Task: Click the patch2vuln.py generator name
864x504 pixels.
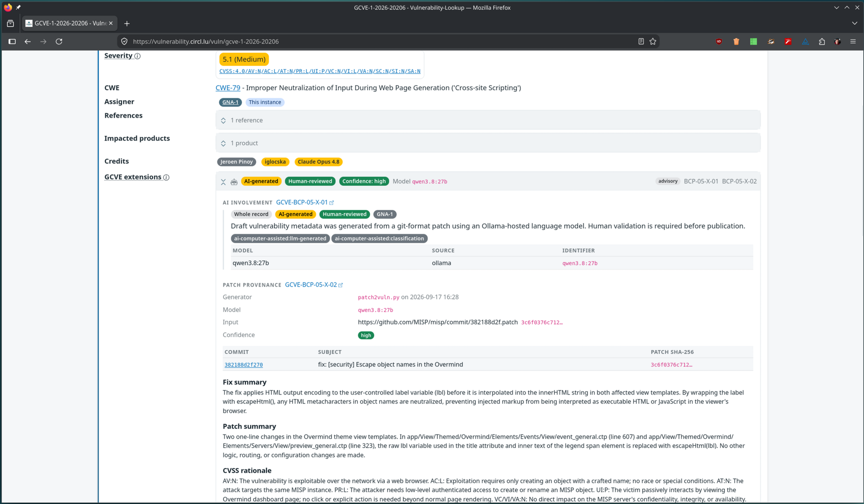Action: pyautogui.click(x=378, y=297)
